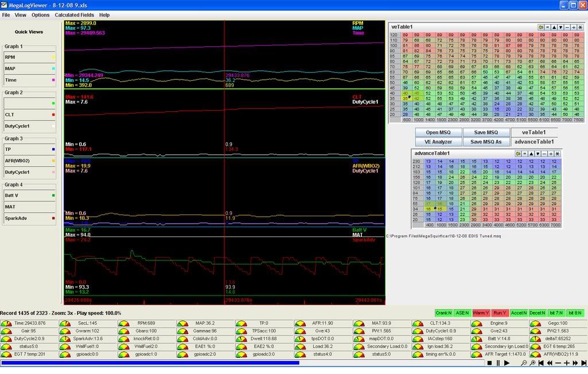Click the asterisk icon on advanceTable1
588x374 pixels.
(x=557, y=154)
